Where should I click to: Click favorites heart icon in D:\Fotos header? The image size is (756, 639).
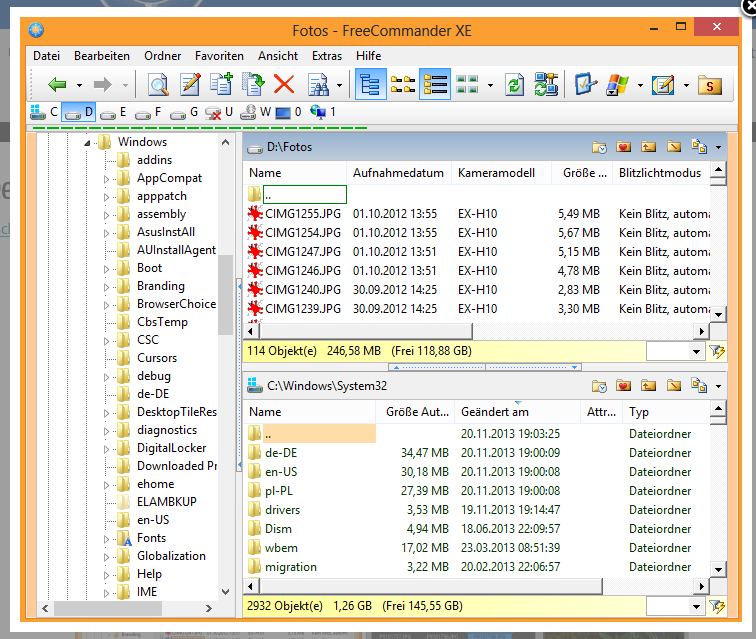tap(623, 146)
